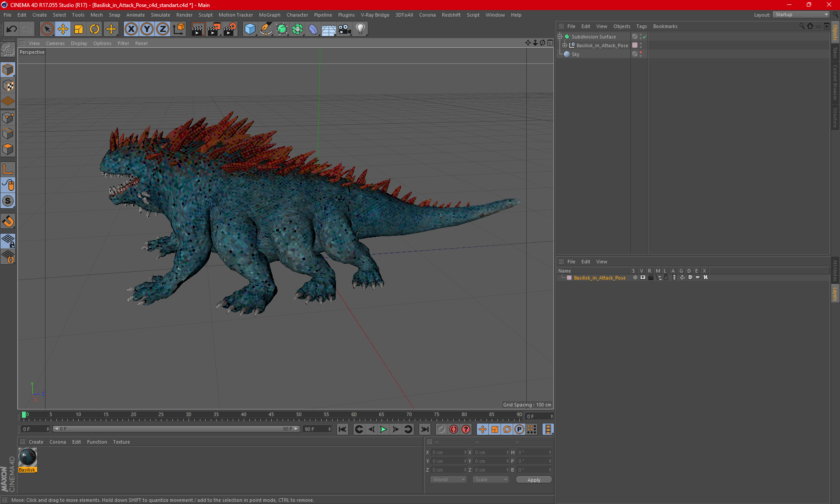Image resolution: width=840 pixels, height=504 pixels.
Task: Open the spline Pen tool
Action: [x=266, y=29]
